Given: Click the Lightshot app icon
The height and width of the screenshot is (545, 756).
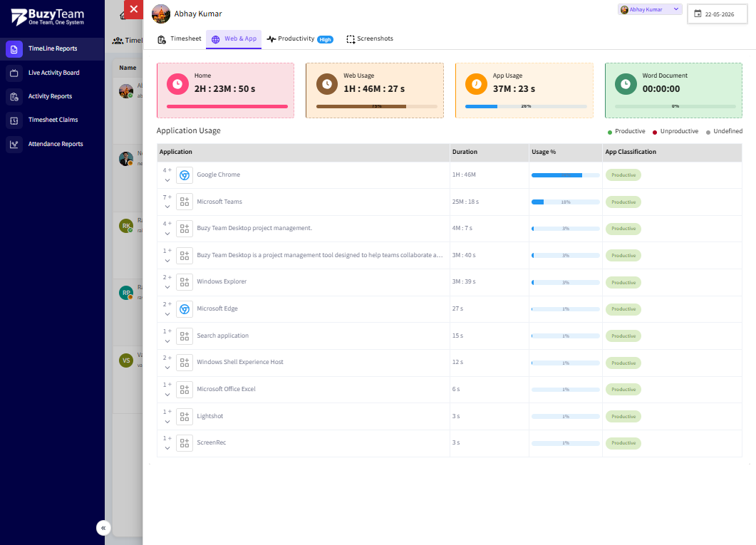Looking at the screenshot, I should click(185, 416).
